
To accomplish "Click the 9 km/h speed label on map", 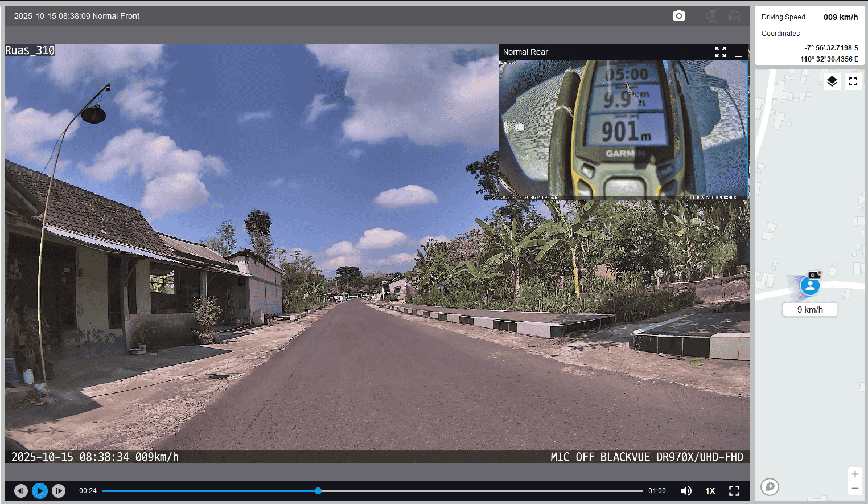I will 809,309.
